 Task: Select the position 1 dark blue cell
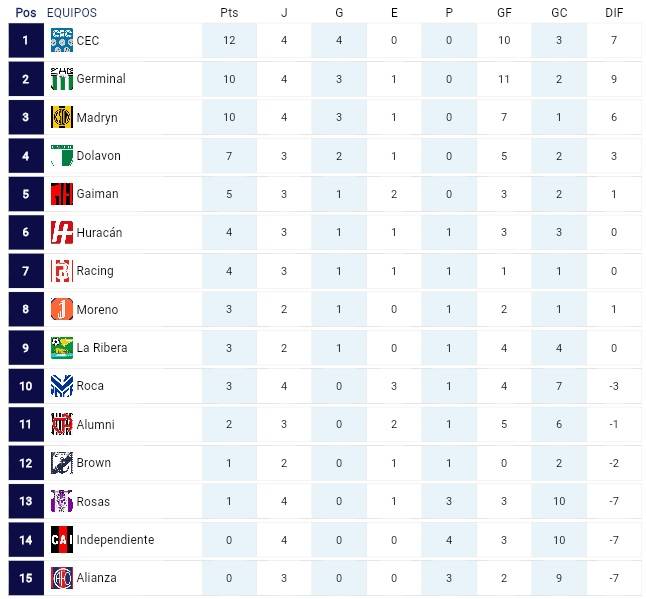click(x=26, y=40)
